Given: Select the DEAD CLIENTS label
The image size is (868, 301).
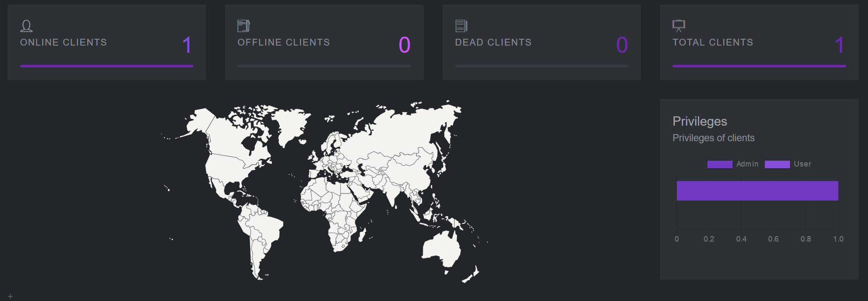Looking at the screenshot, I should [493, 43].
